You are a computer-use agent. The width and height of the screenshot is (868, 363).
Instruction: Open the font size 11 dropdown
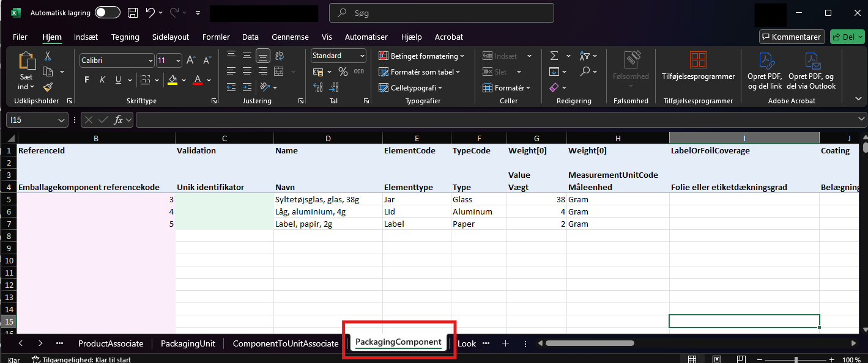pyautogui.click(x=178, y=61)
